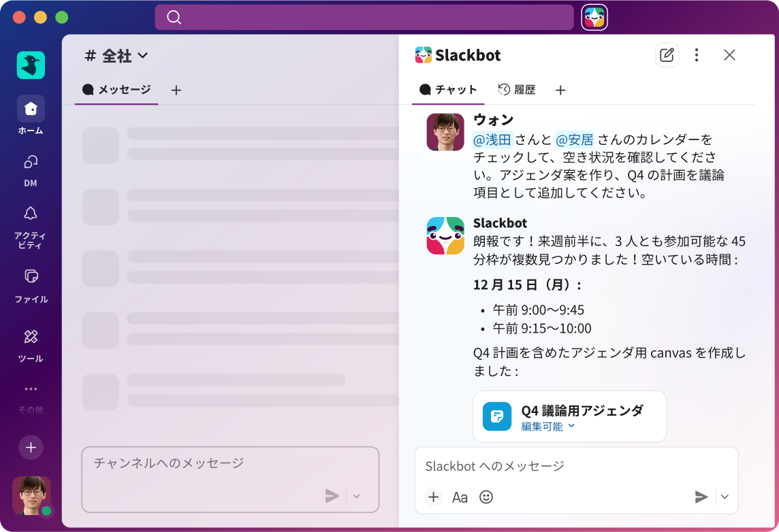This screenshot has height=532, width=779.
Task: Open ツール in sidebar
Action: click(31, 346)
